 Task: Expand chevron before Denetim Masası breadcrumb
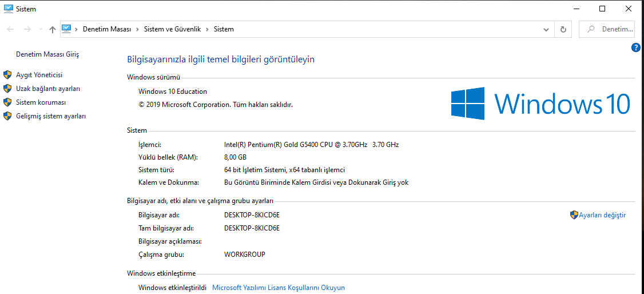point(77,29)
